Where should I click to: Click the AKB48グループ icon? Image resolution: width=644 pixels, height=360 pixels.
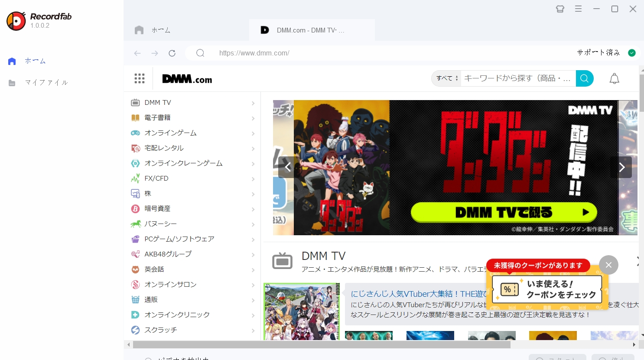(x=135, y=254)
